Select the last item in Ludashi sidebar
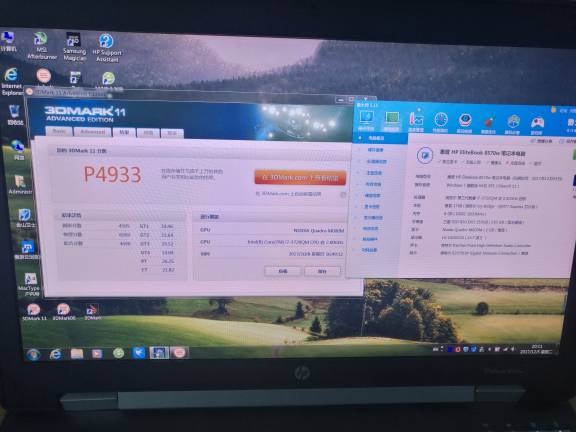 tap(370, 250)
